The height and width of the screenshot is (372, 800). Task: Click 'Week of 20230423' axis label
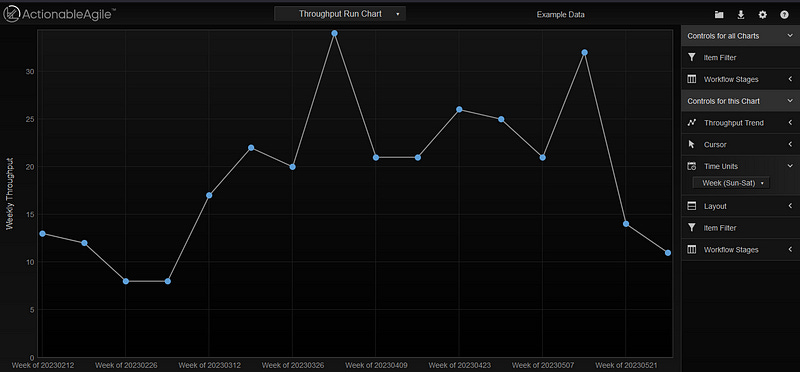tap(460, 365)
